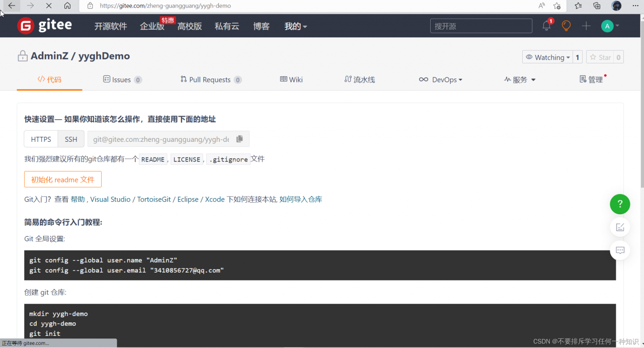Click the Gitee logo

(x=44, y=26)
